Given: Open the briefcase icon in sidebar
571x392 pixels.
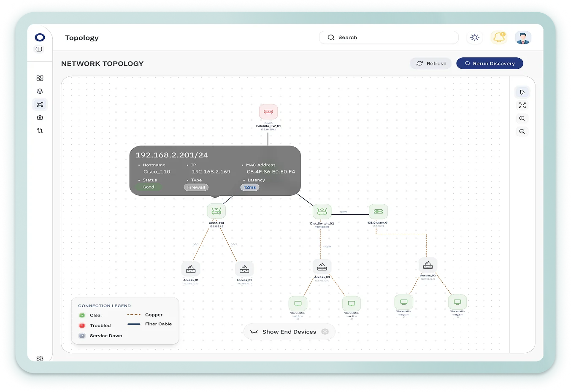Looking at the screenshot, I should click(x=40, y=118).
